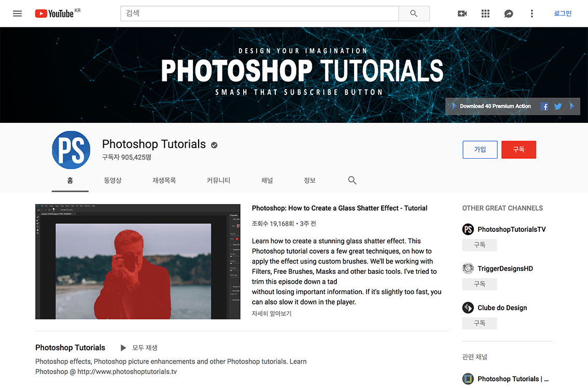Play the featured video thumbnail

[x=137, y=261]
